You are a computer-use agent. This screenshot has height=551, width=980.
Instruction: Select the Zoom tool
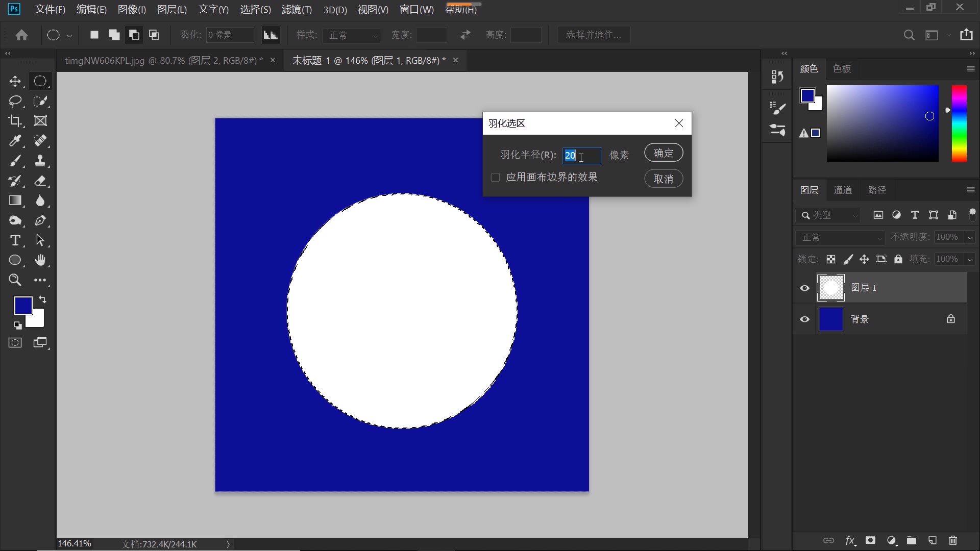[15, 280]
